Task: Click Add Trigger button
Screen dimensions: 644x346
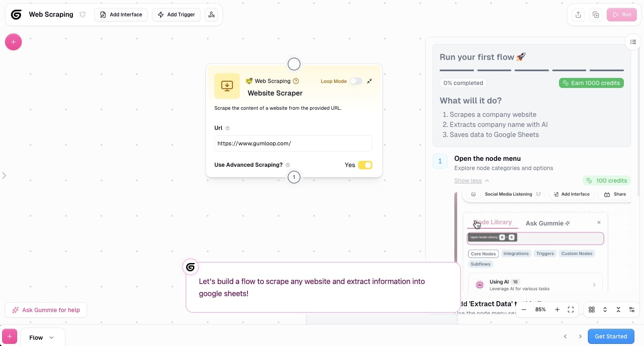Action: 176,15
